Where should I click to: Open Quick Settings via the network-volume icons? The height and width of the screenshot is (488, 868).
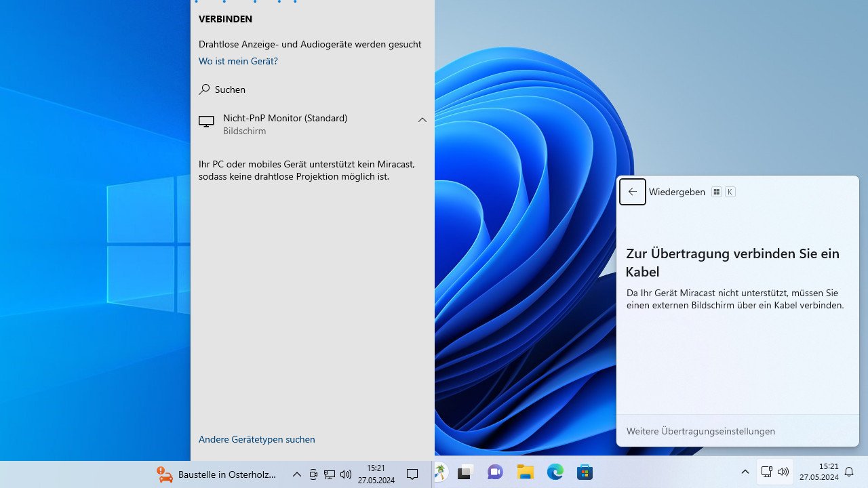(774, 472)
